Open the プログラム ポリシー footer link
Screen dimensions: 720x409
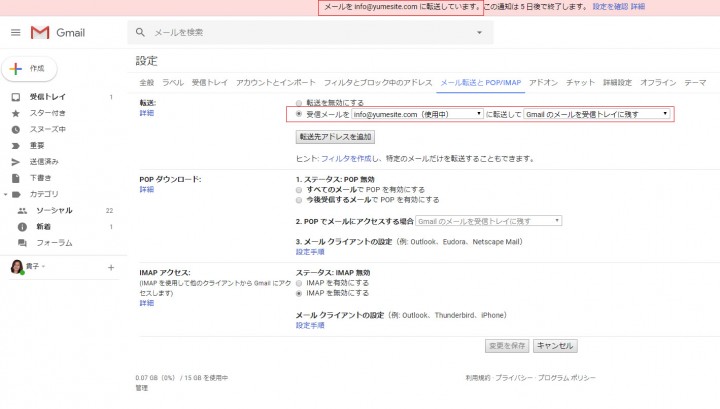[x=567, y=378]
